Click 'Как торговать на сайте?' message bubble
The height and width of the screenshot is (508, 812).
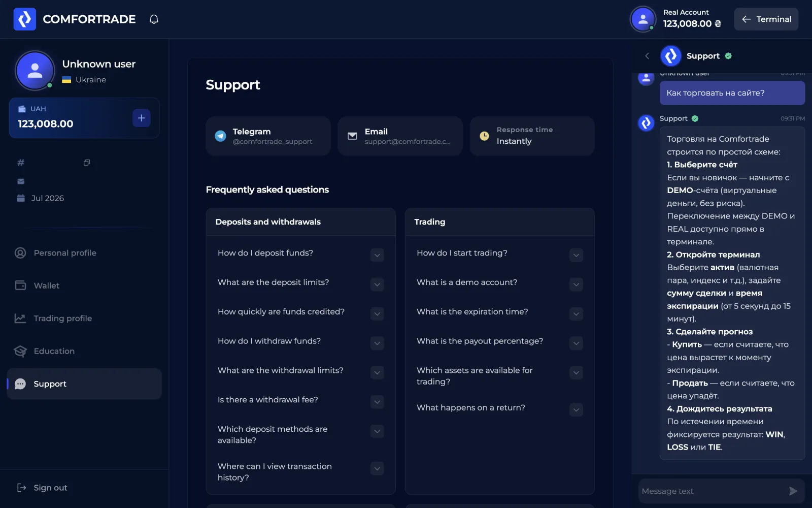[x=732, y=93]
